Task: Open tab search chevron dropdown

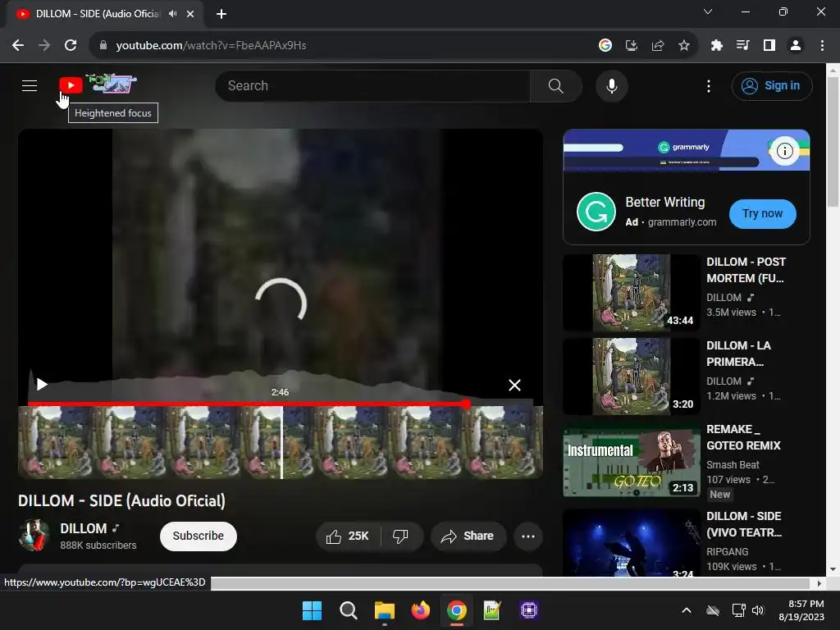Action: [708, 11]
